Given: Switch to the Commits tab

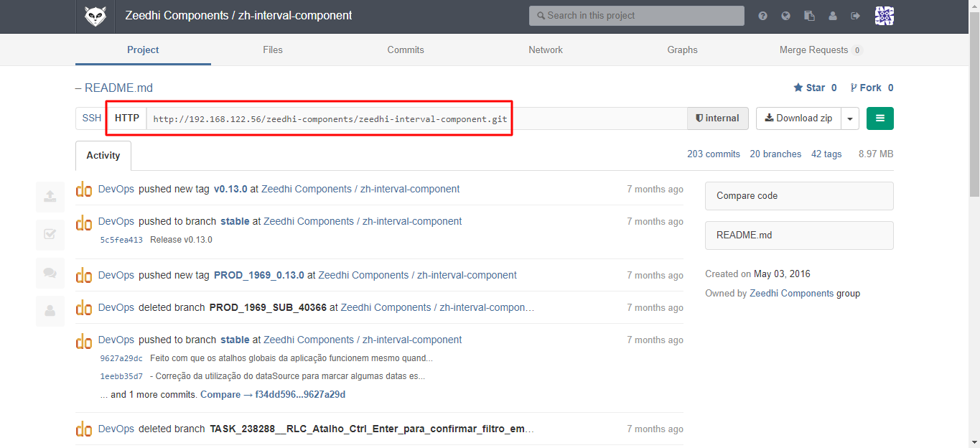Looking at the screenshot, I should pos(406,50).
